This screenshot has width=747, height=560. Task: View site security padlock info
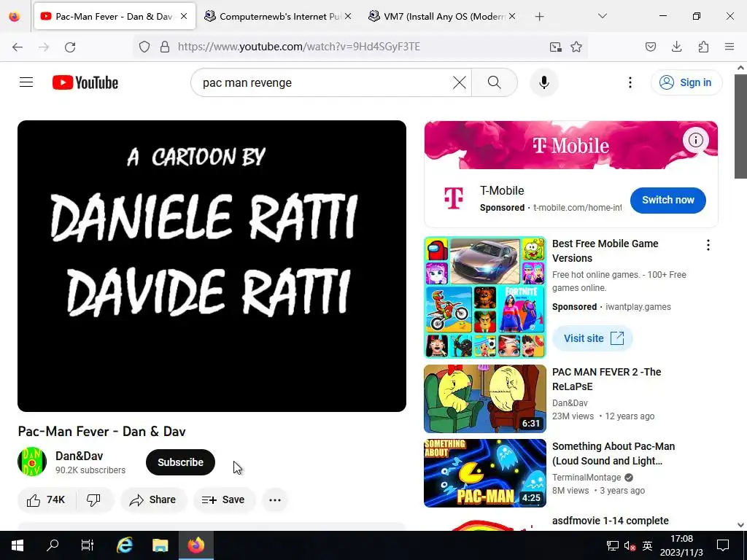click(x=165, y=47)
